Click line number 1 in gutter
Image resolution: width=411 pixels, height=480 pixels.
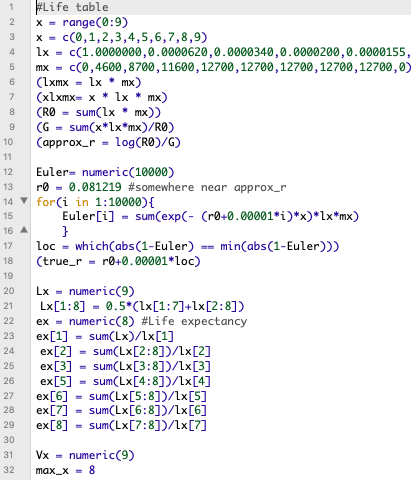[x=12, y=7]
